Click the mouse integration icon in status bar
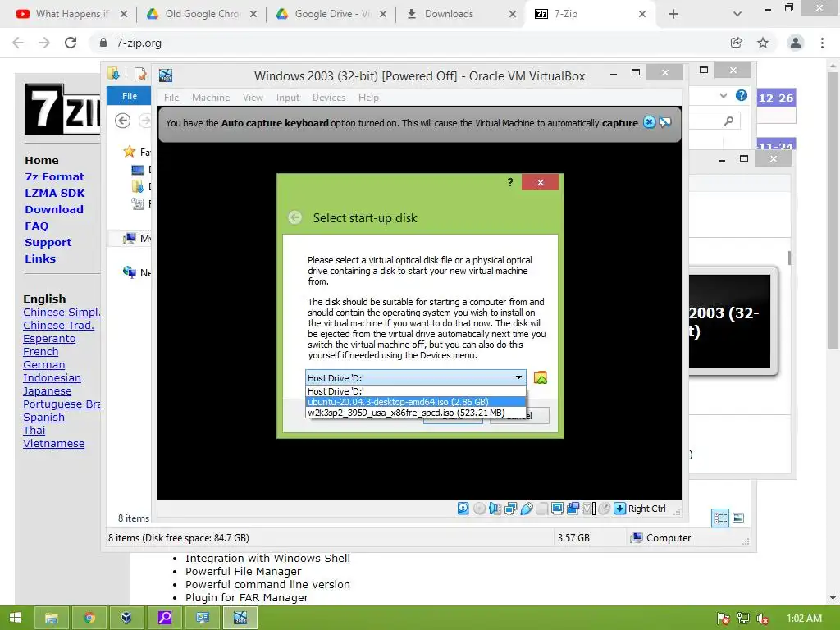The width and height of the screenshot is (840, 630). (x=605, y=509)
